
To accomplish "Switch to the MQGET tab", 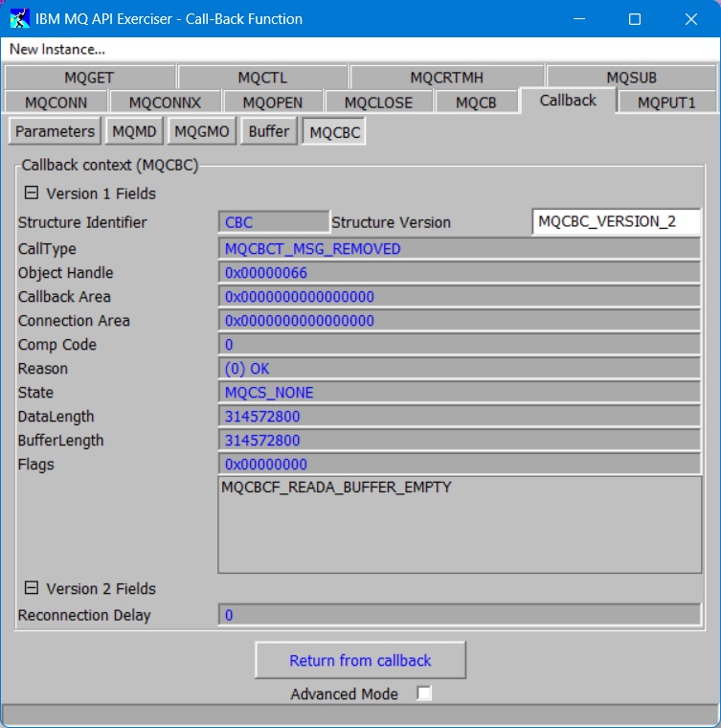I will click(x=90, y=77).
